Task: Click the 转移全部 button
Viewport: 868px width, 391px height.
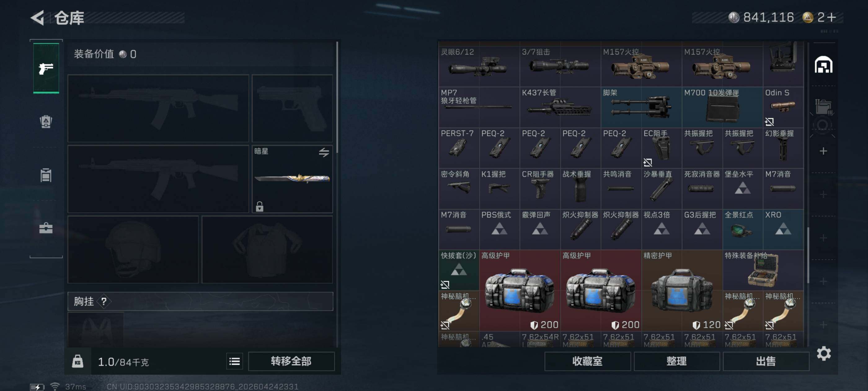Action: [x=291, y=361]
